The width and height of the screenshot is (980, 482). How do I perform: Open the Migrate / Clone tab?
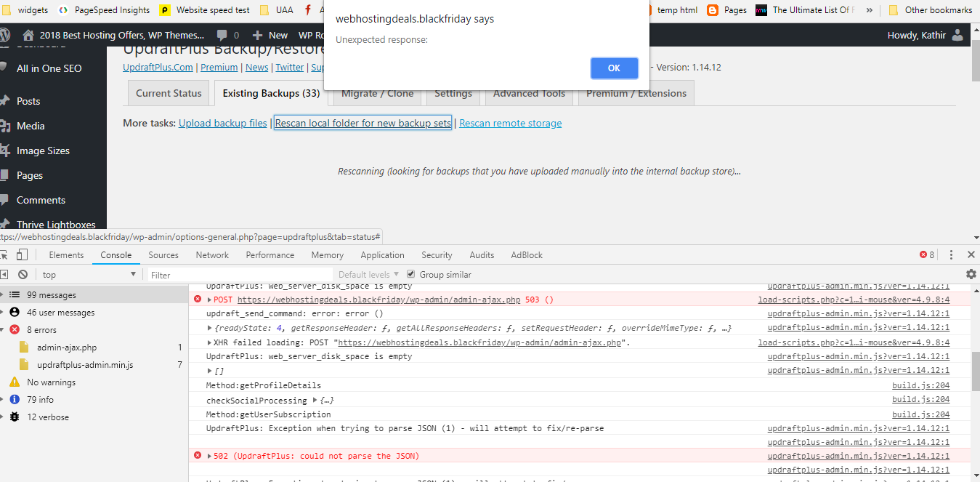coord(377,93)
